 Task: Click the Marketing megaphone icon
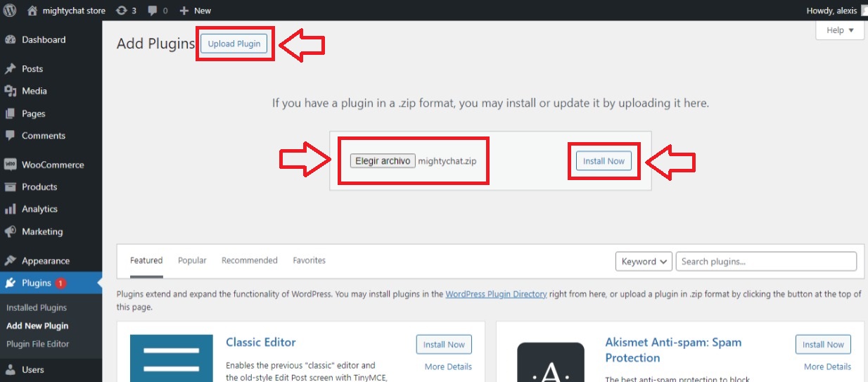tap(11, 231)
